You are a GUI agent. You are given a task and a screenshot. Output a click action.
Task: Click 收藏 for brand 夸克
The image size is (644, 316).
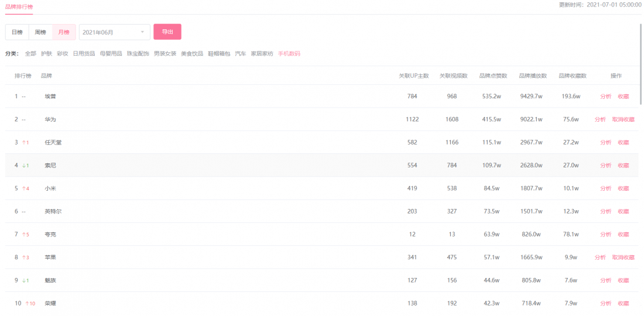click(x=623, y=234)
